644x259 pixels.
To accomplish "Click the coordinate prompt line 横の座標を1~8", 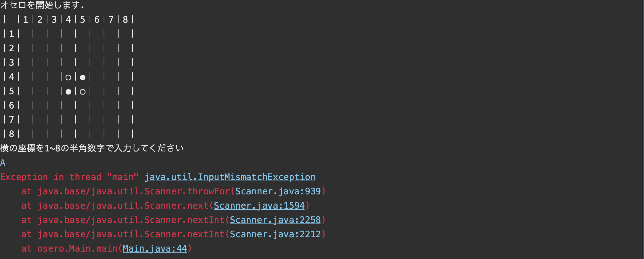I will click(x=92, y=148).
